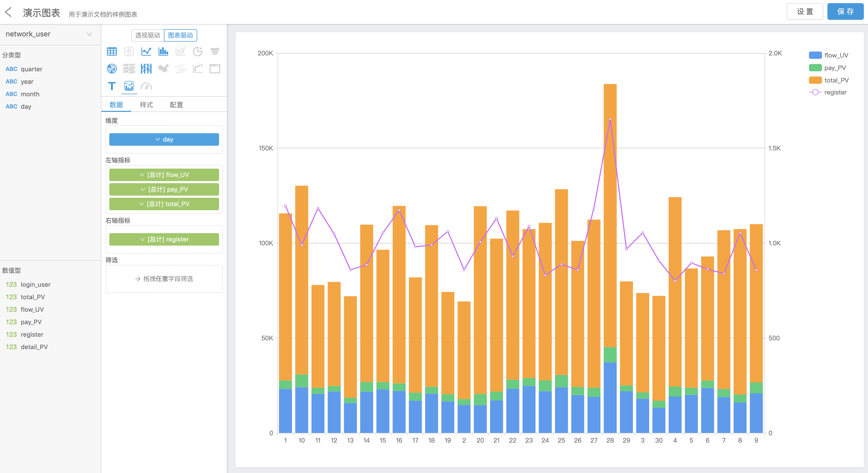Select the bar chart type icon
The image size is (868, 473).
(x=163, y=52)
